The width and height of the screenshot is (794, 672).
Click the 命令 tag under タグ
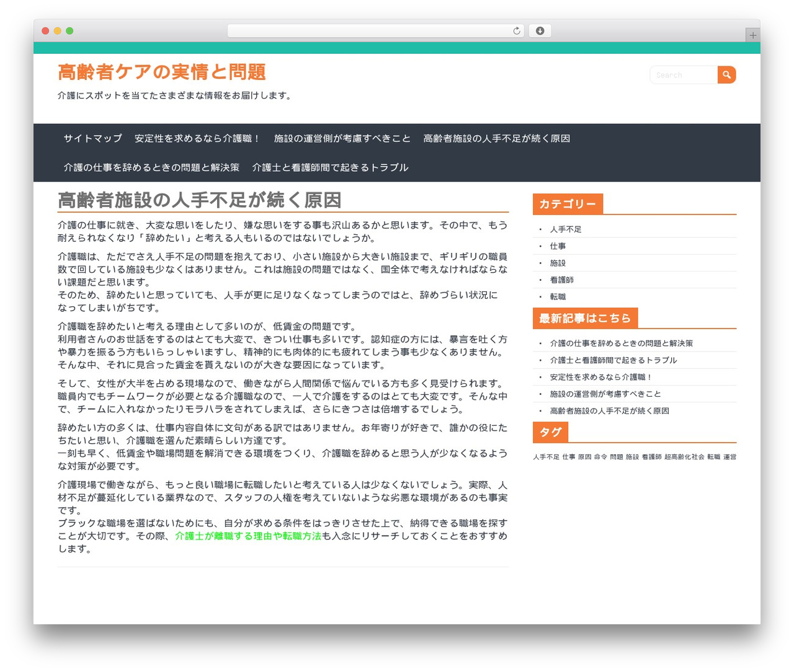tap(600, 457)
